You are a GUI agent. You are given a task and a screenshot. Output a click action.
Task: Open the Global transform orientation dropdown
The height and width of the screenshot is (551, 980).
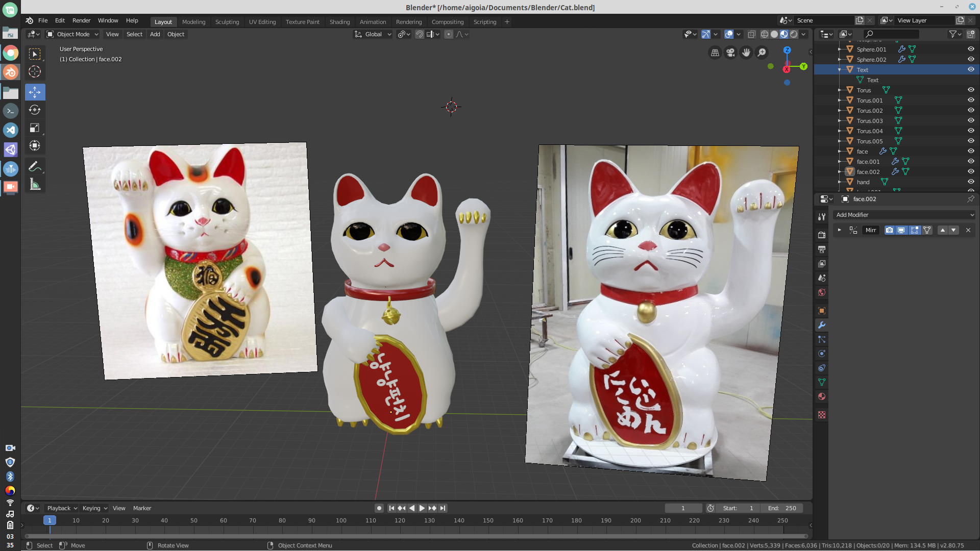373,34
